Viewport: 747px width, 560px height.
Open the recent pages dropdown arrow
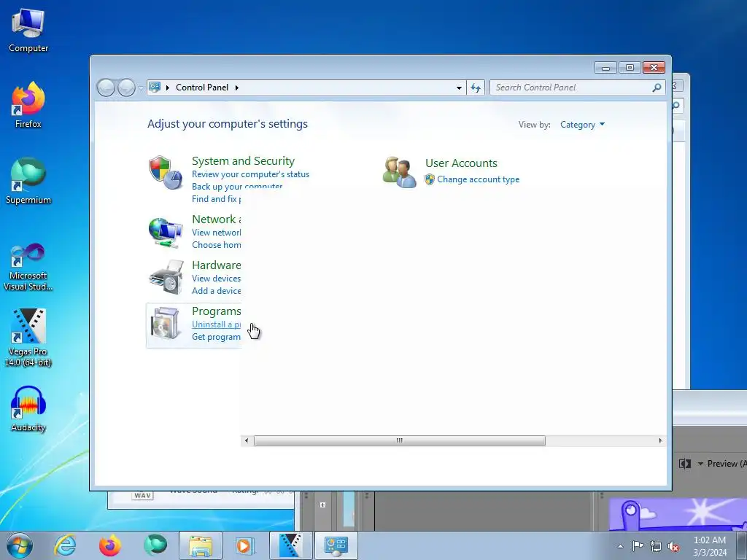tap(141, 87)
